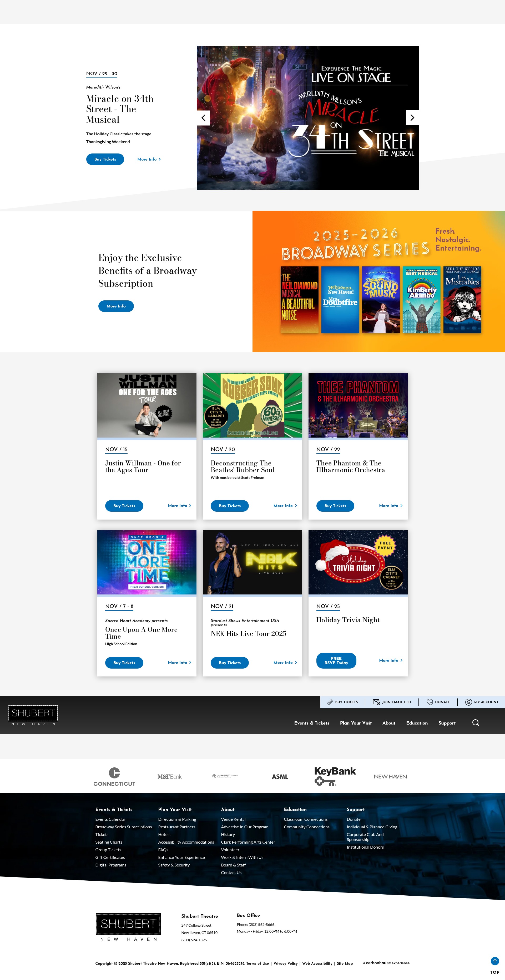Click the My Account user icon
The height and width of the screenshot is (980, 505).
468,702
